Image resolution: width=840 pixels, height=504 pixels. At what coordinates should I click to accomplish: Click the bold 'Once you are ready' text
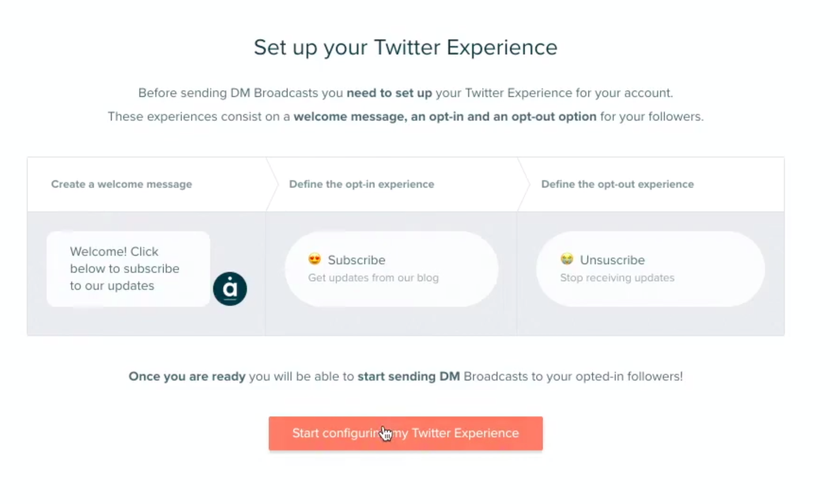click(187, 377)
